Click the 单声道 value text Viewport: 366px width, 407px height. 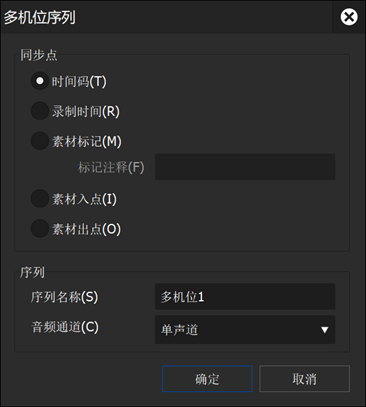point(179,330)
